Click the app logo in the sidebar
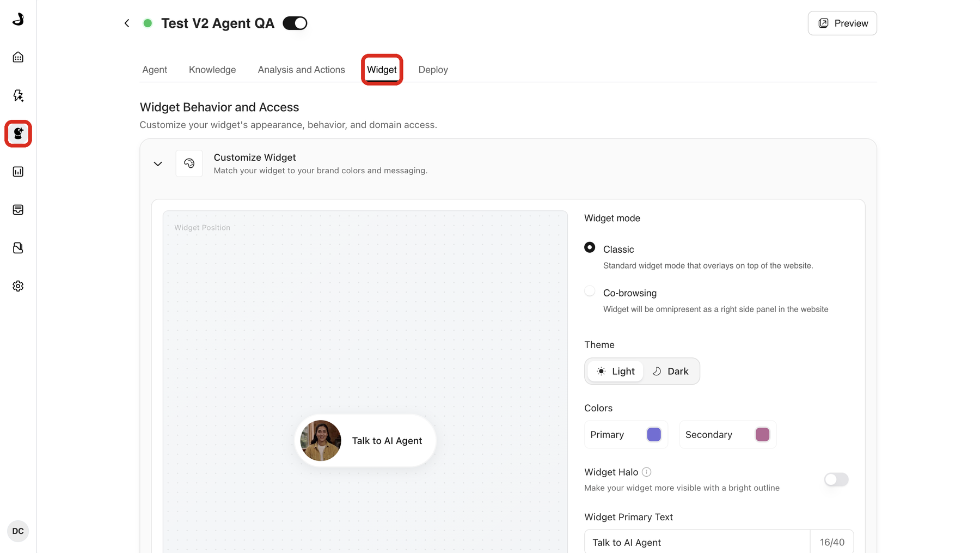The width and height of the screenshot is (980, 553). point(18,19)
